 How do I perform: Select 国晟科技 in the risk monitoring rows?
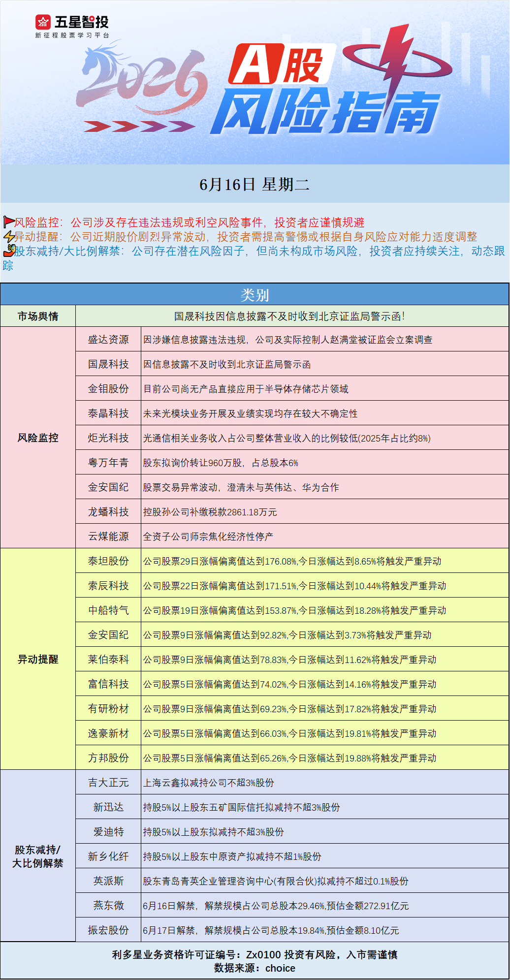[108, 364]
